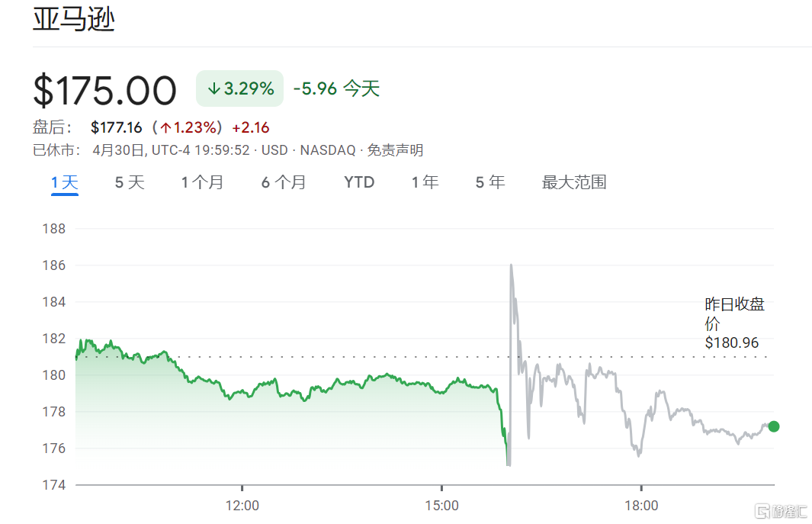View the 5年 price history tab

(490, 182)
